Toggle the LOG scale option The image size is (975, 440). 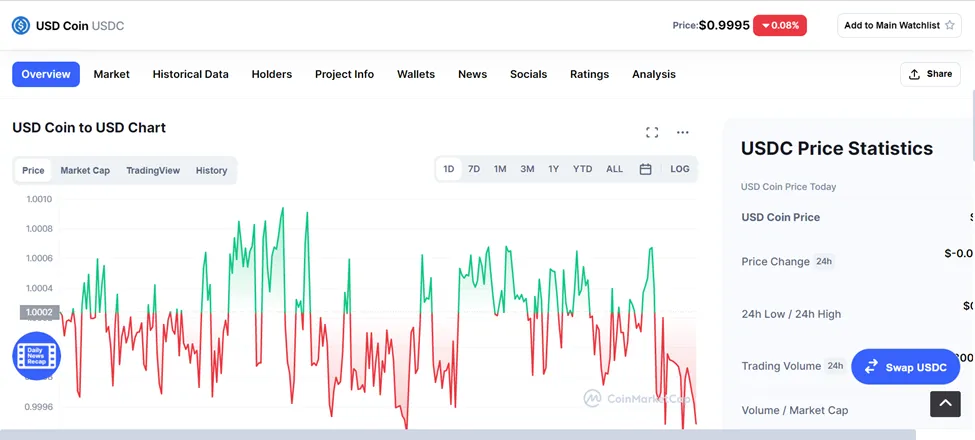680,169
